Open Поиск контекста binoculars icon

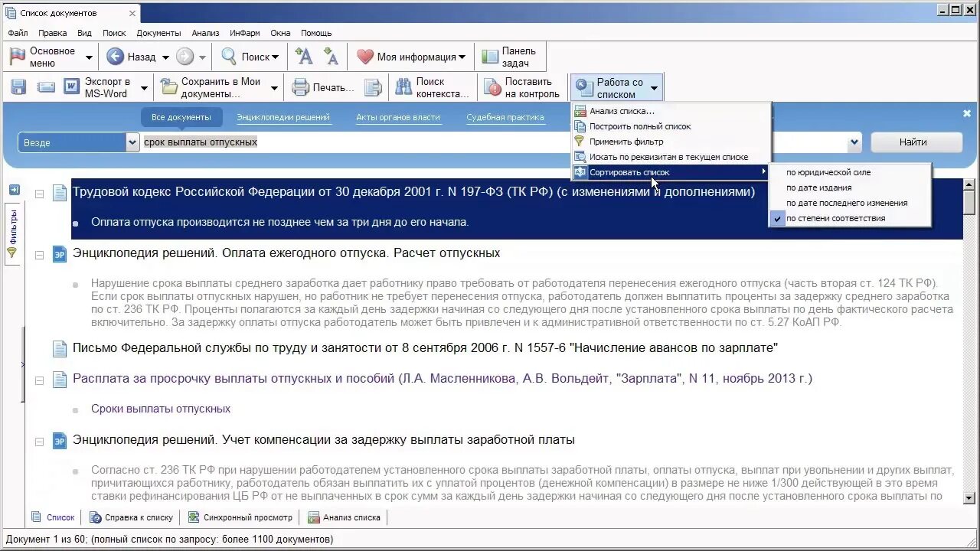(x=403, y=87)
